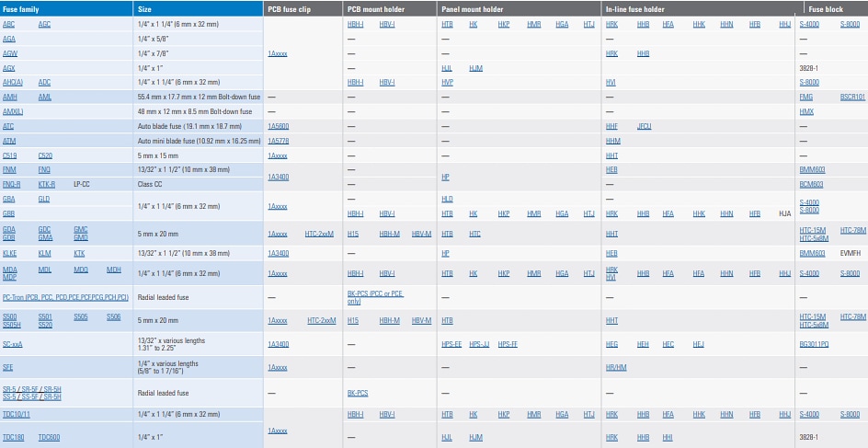Click the 1A5600 PCB fuse clip link
This screenshot has width=868, height=448.
[x=278, y=125]
